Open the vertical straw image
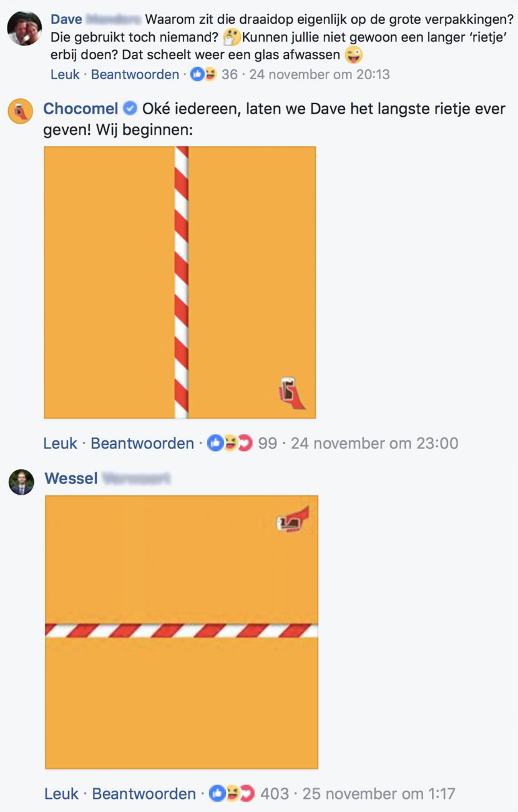The image size is (518, 812). tap(180, 282)
